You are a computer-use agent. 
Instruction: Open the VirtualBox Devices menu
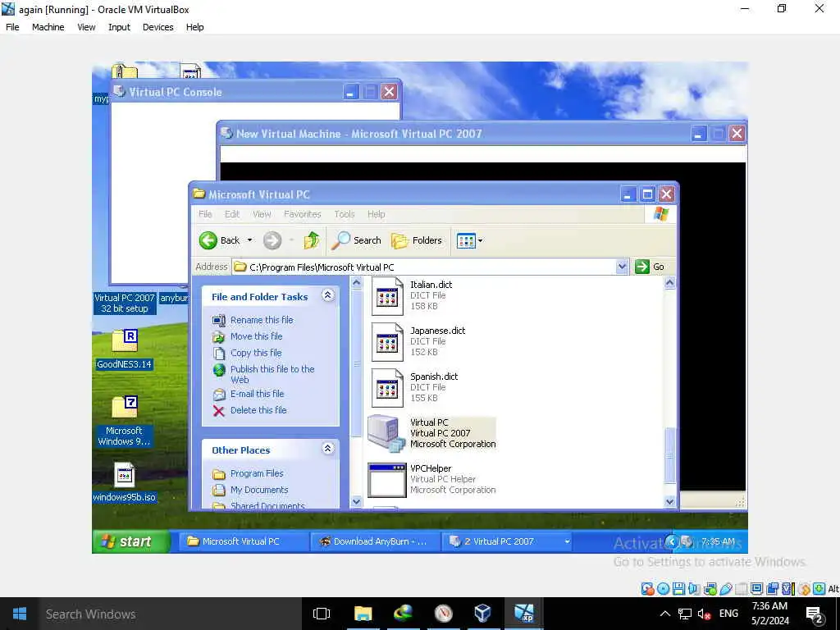click(x=157, y=27)
